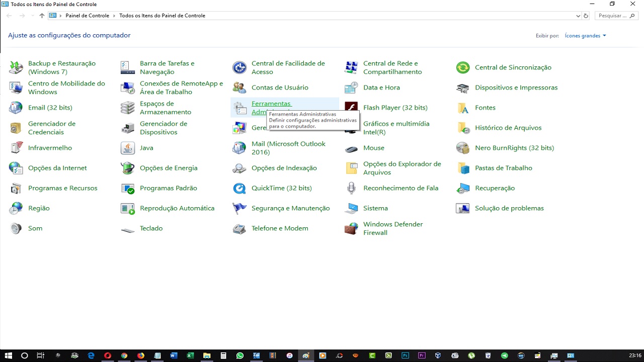
Task: Open Java settings in Control Panel
Action: (x=146, y=148)
